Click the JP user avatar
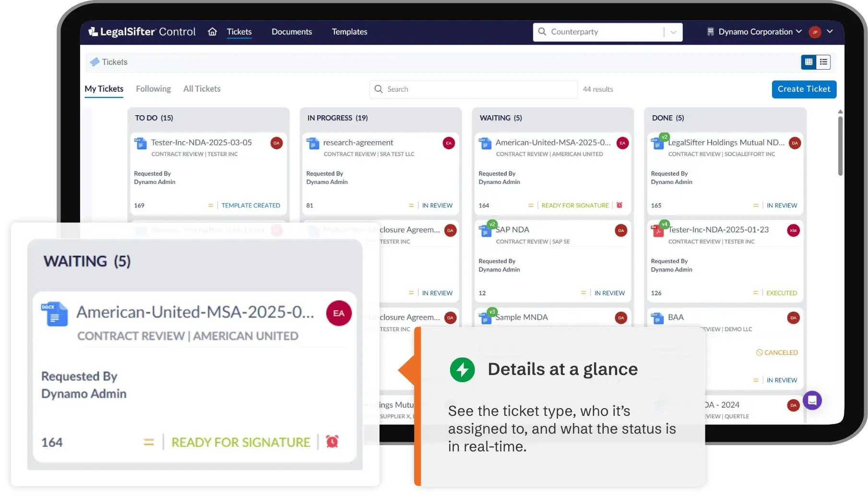This screenshot has height=497, width=868. [x=815, y=32]
